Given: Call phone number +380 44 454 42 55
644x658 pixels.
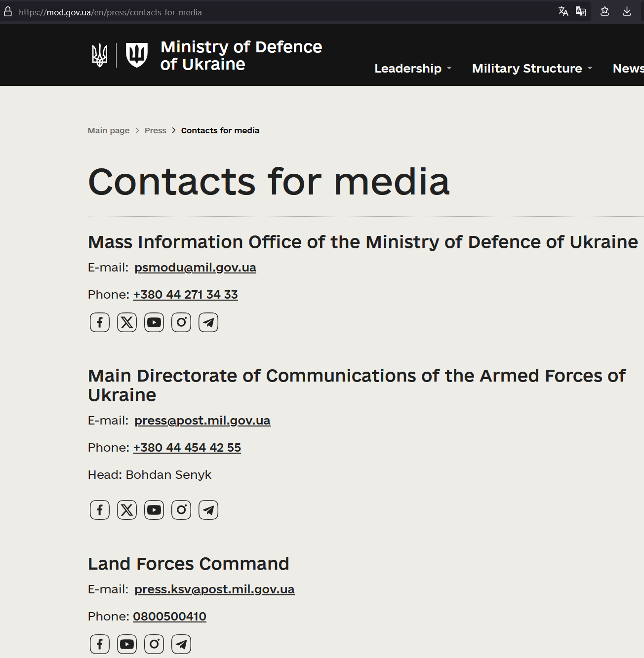Looking at the screenshot, I should 187,448.
